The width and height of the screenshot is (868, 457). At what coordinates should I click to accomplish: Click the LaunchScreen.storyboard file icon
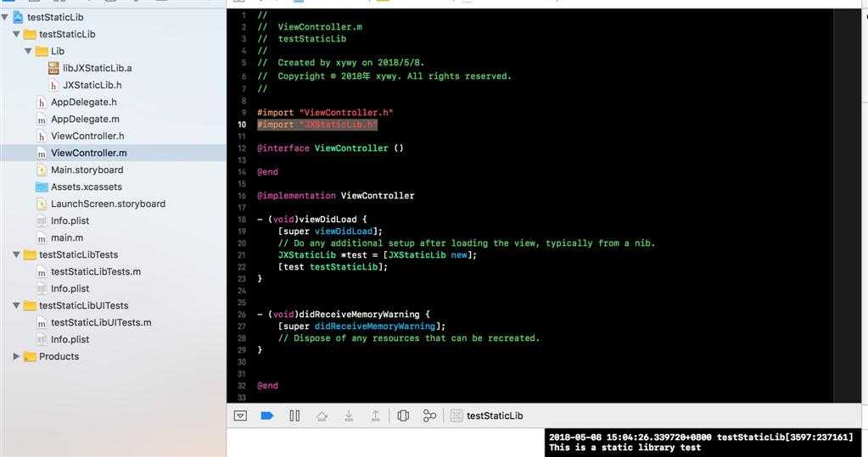(x=41, y=204)
